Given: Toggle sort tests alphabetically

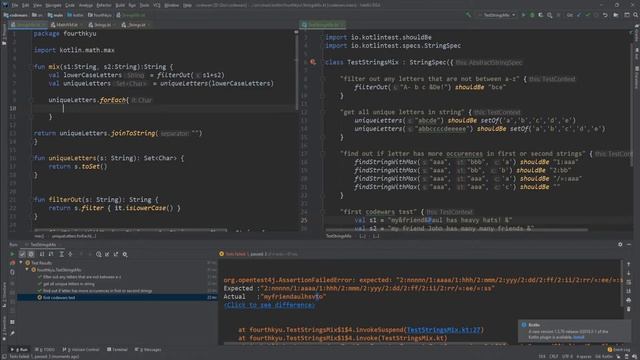Looking at the screenshot, I should coord(42,254).
